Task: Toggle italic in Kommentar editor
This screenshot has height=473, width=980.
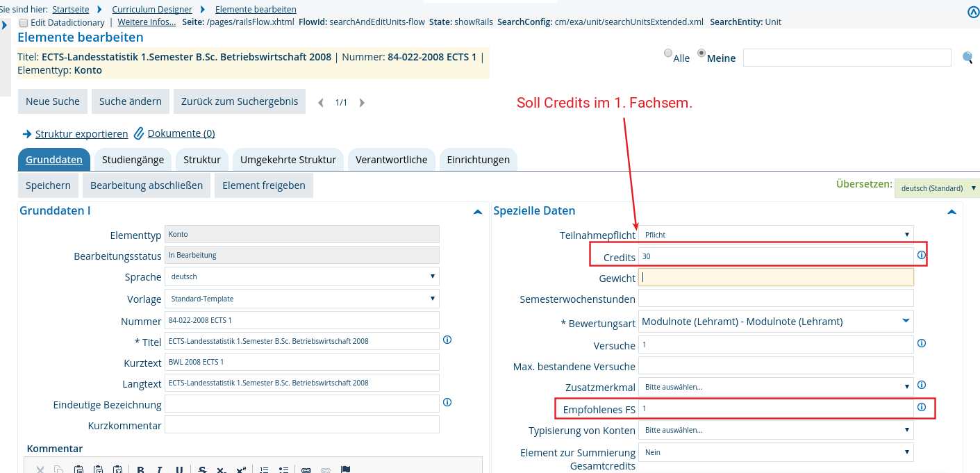Action: point(160,470)
